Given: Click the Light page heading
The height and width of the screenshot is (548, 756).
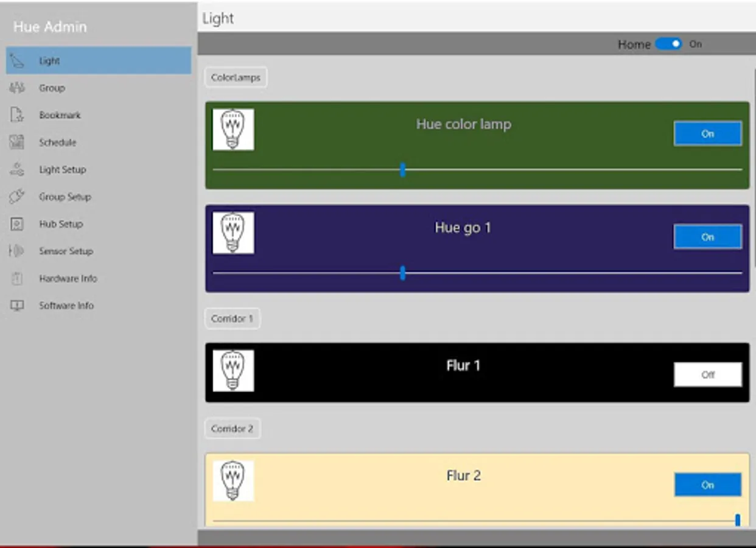Looking at the screenshot, I should coord(218,18).
